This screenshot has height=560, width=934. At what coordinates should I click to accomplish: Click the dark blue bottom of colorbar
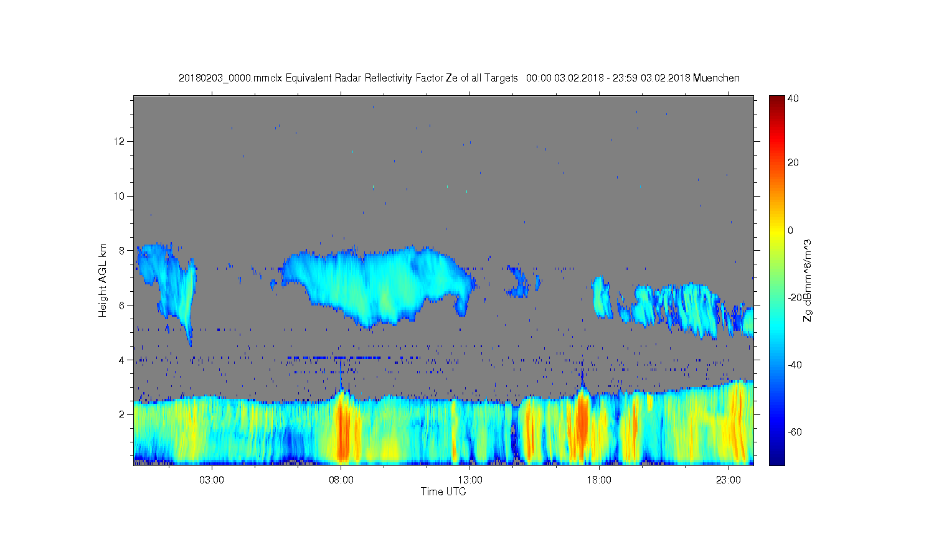[x=776, y=459]
